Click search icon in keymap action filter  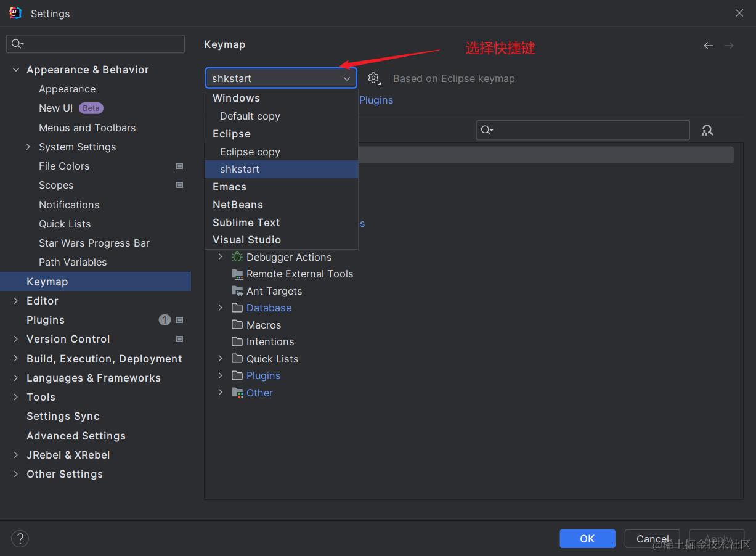point(487,130)
